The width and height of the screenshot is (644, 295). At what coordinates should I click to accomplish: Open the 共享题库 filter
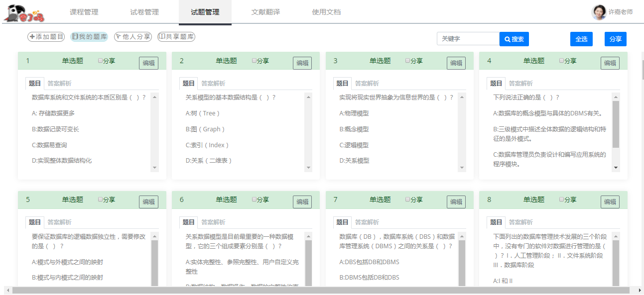pos(176,37)
